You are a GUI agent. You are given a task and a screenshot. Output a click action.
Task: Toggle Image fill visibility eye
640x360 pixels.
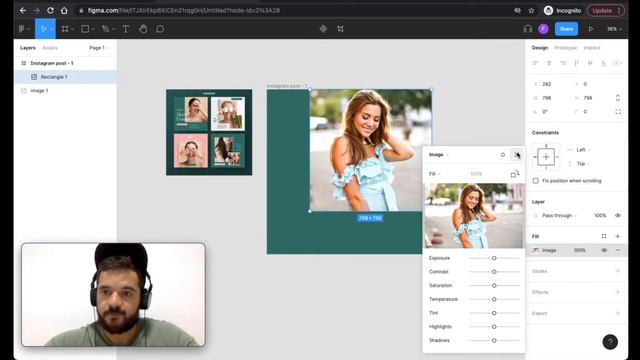(604, 250)
